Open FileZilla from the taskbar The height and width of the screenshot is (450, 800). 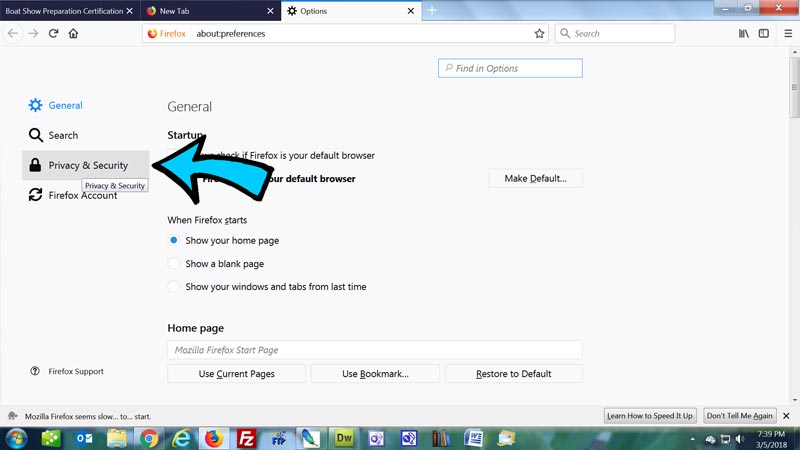coord(246,439)
